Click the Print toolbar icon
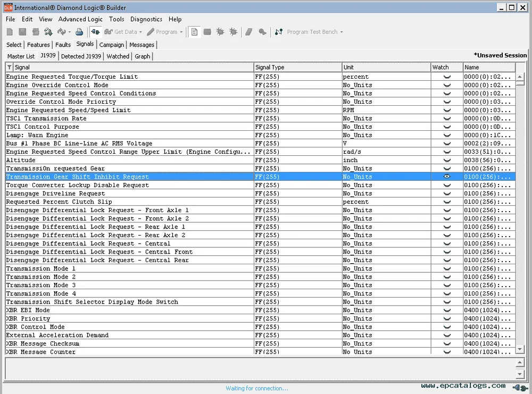This screenshot has width=532, height=394. point(79,32)
